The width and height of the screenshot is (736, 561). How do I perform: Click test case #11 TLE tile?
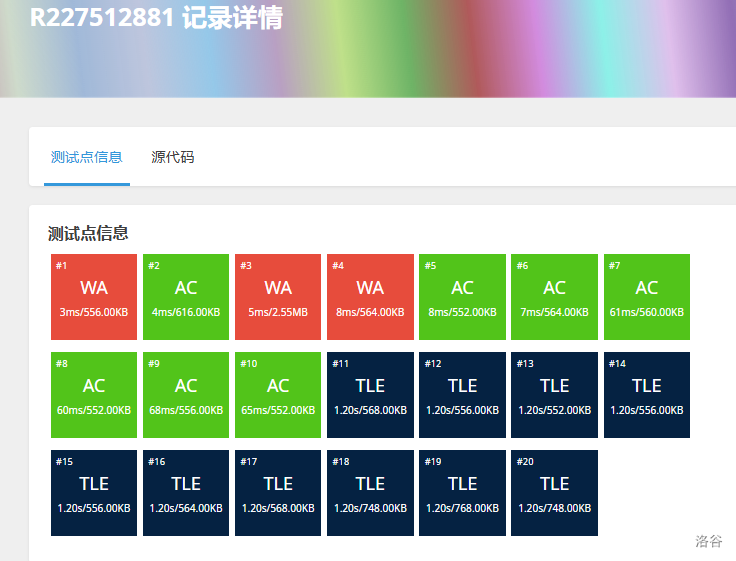(370, 395)
